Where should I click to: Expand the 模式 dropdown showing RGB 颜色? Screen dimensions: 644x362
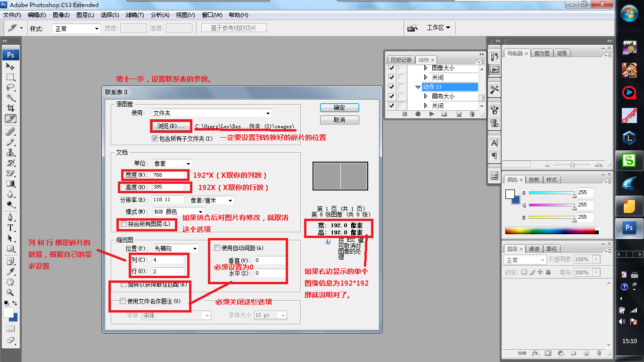(178, 212)
